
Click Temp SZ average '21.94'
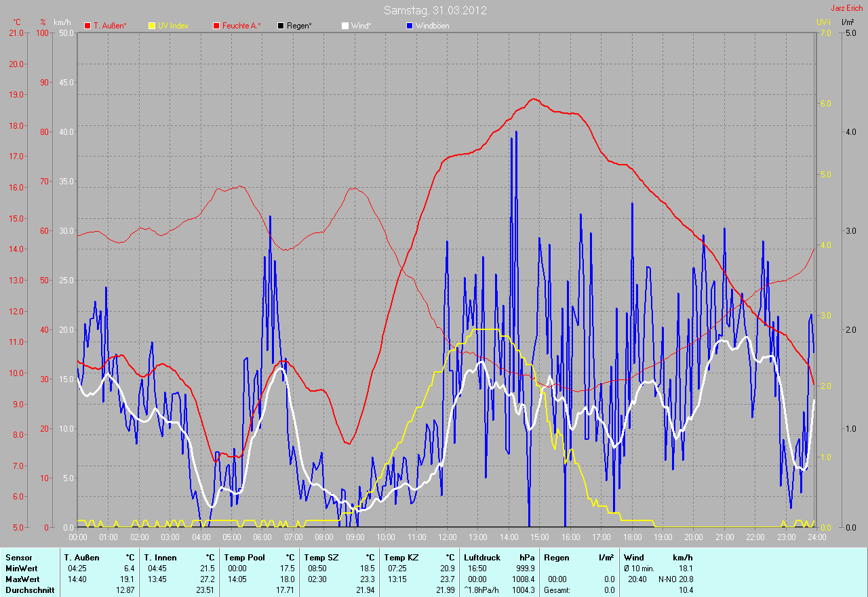coord(365,590)
